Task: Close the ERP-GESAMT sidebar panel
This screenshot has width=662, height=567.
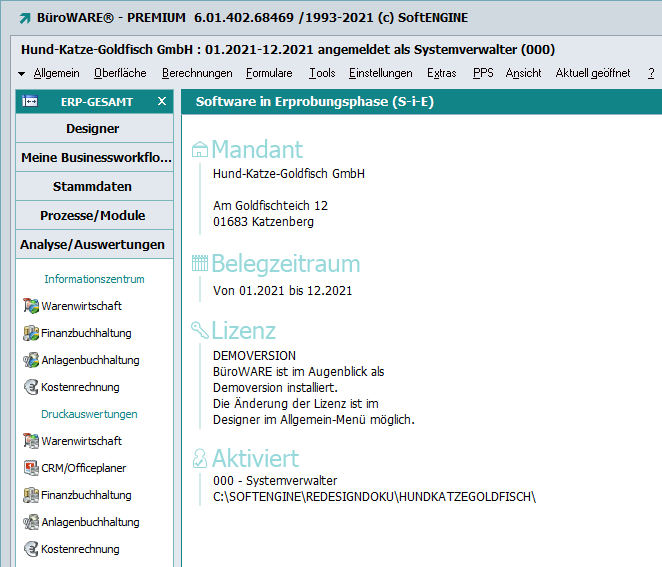Action: [162, 101]
